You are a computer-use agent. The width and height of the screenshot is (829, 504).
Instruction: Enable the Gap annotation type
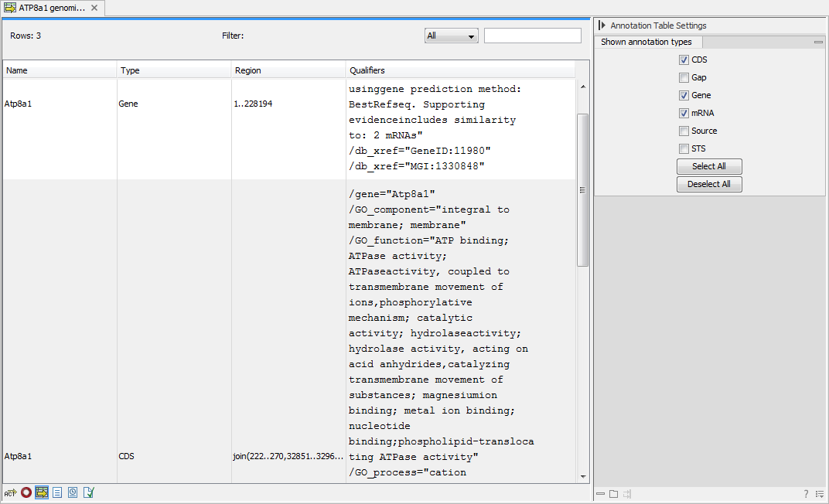(x=684, y=77)
